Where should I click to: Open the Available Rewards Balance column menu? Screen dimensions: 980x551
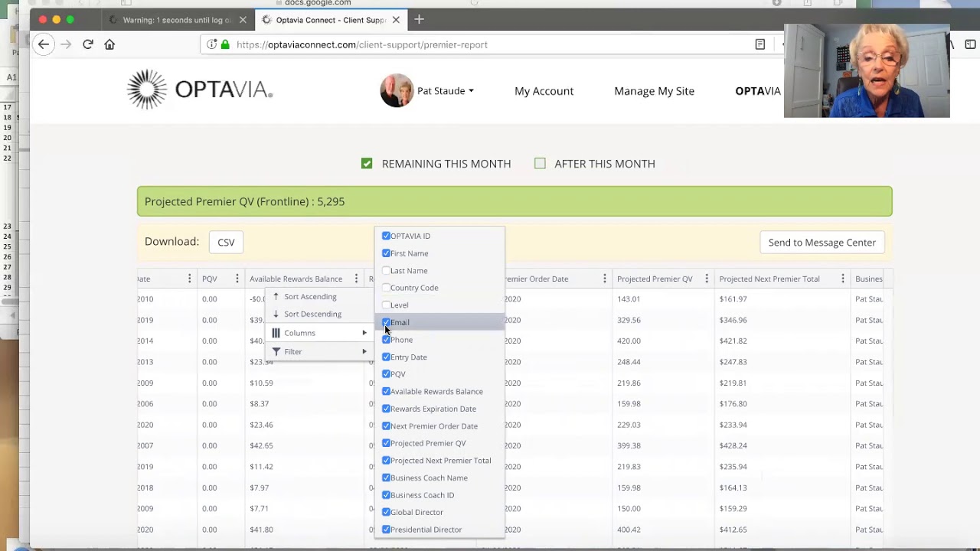[x=356, y=279]
